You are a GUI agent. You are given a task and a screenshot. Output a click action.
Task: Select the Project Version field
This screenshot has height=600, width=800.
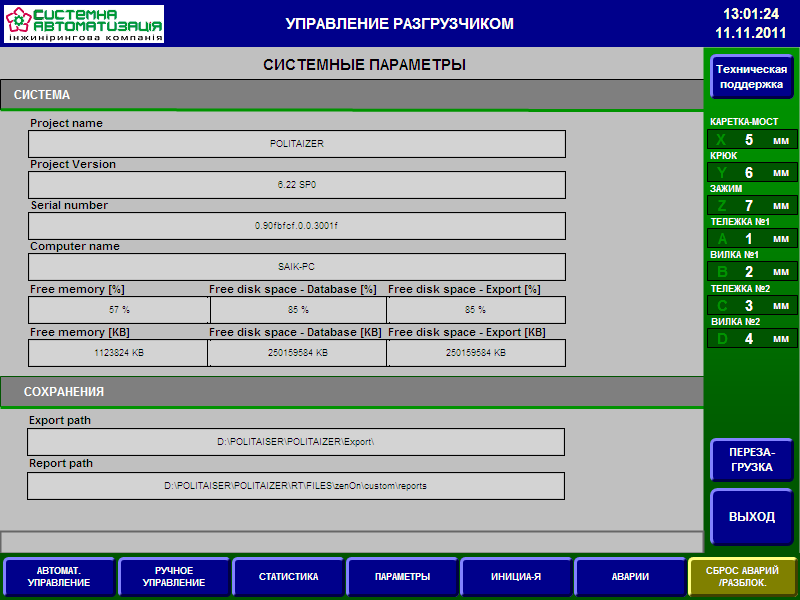[297, 185]
